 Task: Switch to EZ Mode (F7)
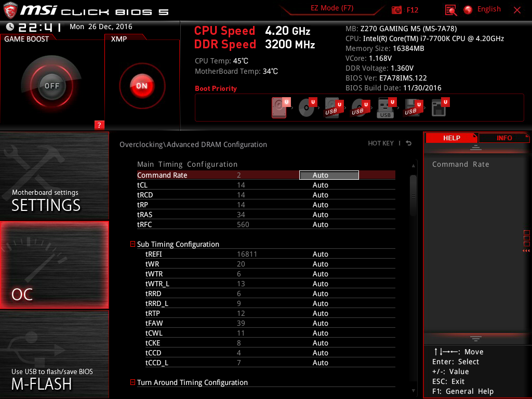coord(332,8)
